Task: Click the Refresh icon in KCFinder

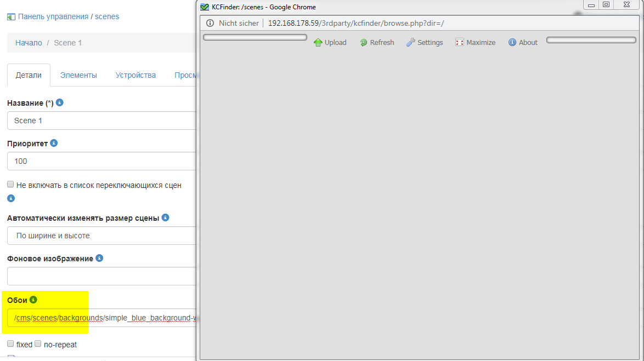Action: tap(364, 43)
